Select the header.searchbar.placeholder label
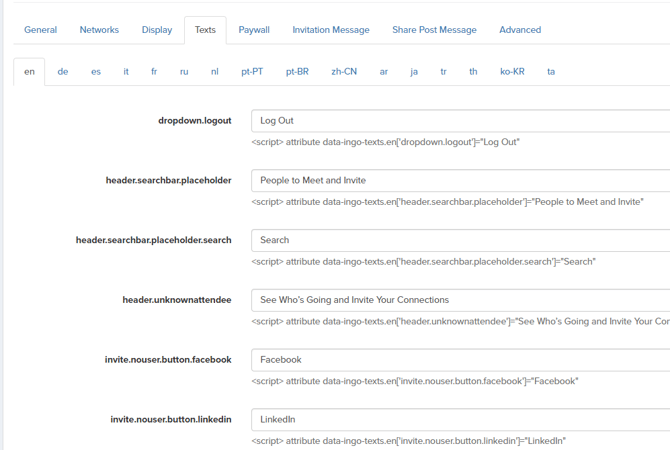 click(169, 181)
